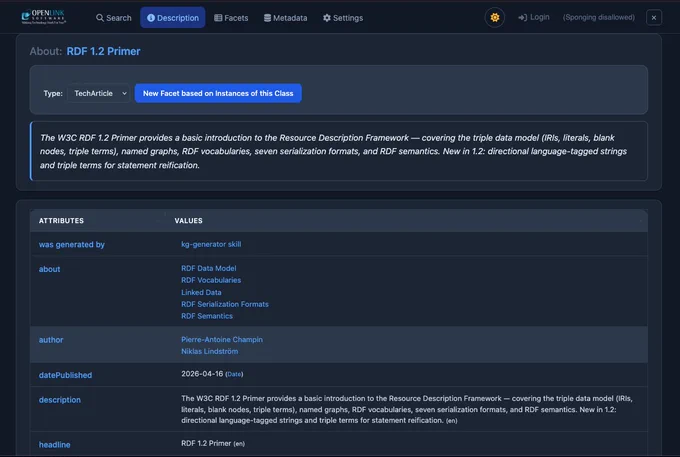Click the ATTRIBUTES column header
The image size is (680, 457).
pos(61,221)
